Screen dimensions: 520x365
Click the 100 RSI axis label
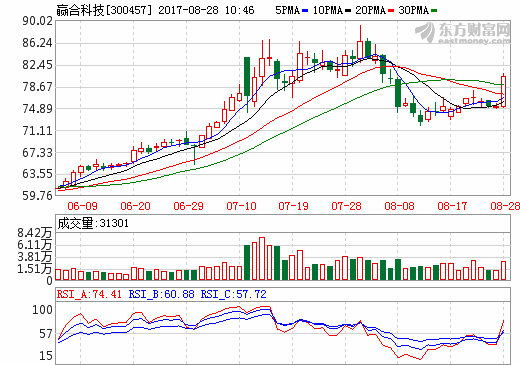42,310
